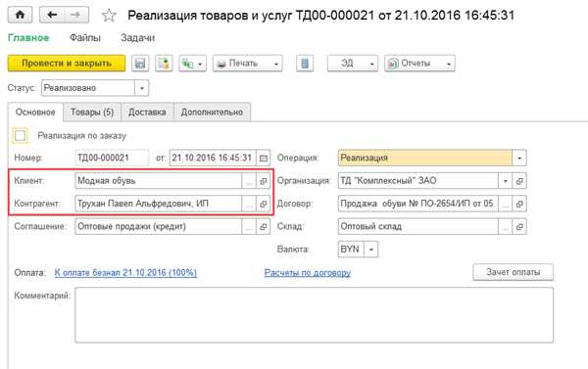Open link К оплате безнал 21.10.2016 (100%)
This screenshot has width=588, height=369.
click(125, 273)
